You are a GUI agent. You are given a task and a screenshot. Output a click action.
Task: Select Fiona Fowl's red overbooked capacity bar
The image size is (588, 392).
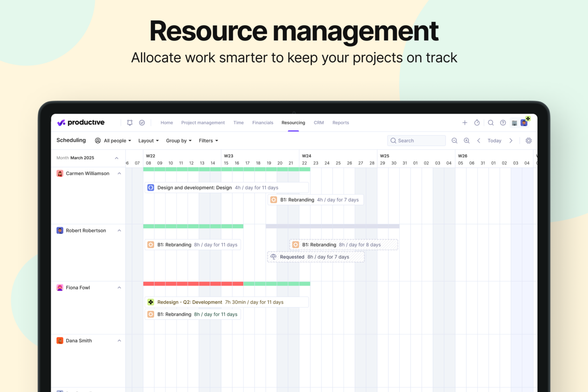(x=193, y=284)
